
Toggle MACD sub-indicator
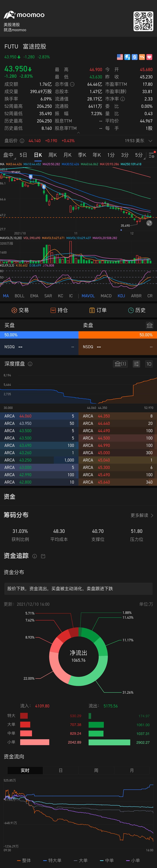pos(106,296)
